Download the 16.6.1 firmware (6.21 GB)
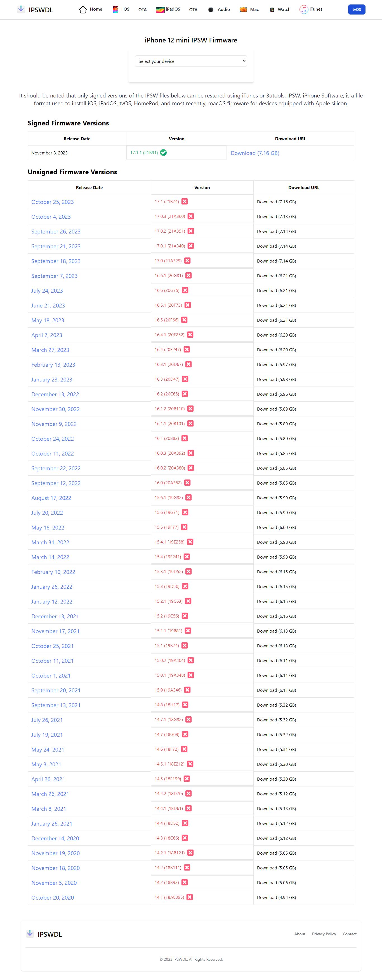The image size is (382, 980). click(276, 276)
